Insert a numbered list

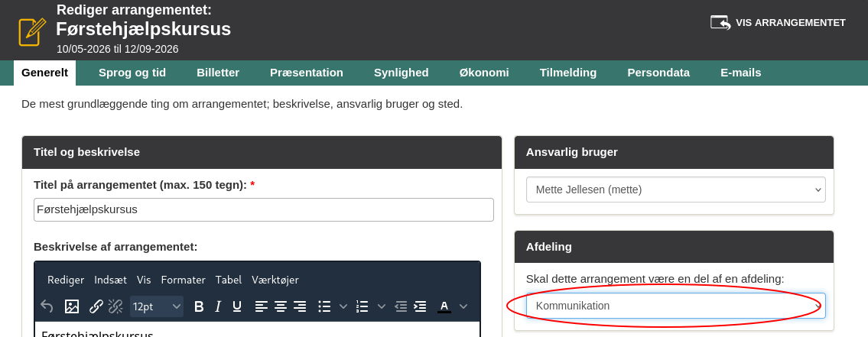tap(362, 306)
